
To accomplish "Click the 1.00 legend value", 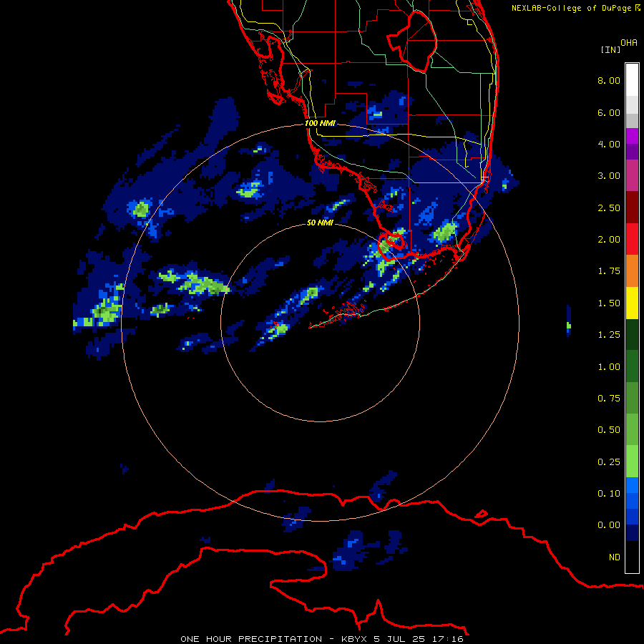I will (609, 367).
